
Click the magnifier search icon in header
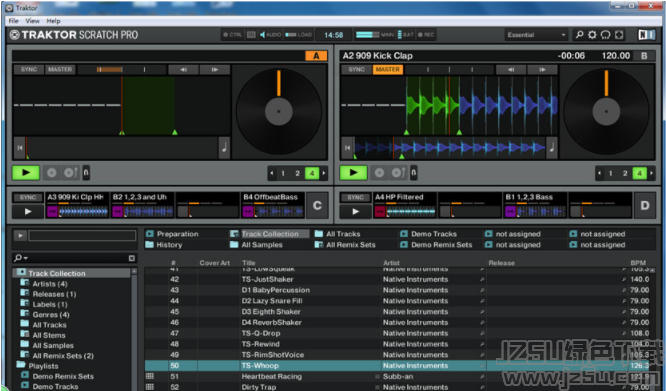[579, 35]
